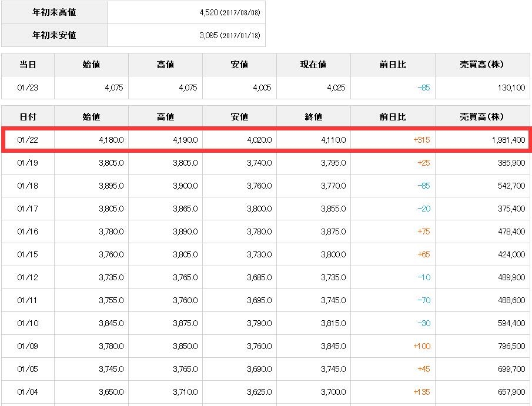Click the 年初来安値 label cell

click(x=54, y=35)
